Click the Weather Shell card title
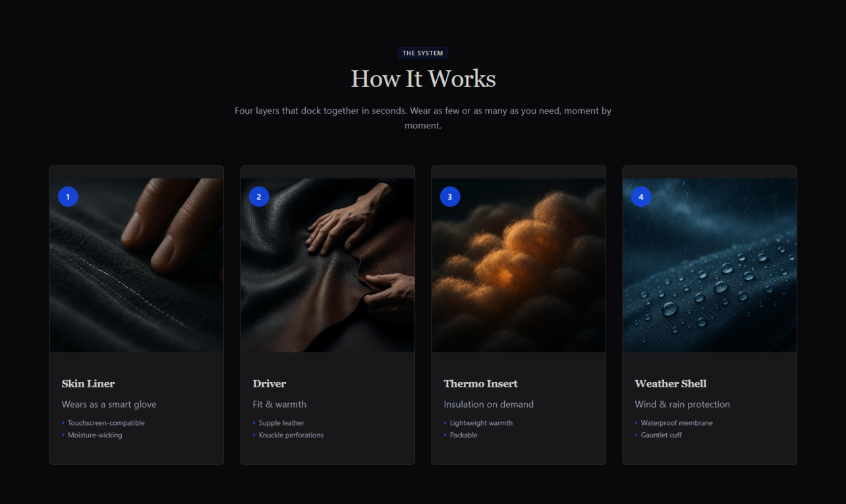Screen dimensions: 846x504 point(671,383)
